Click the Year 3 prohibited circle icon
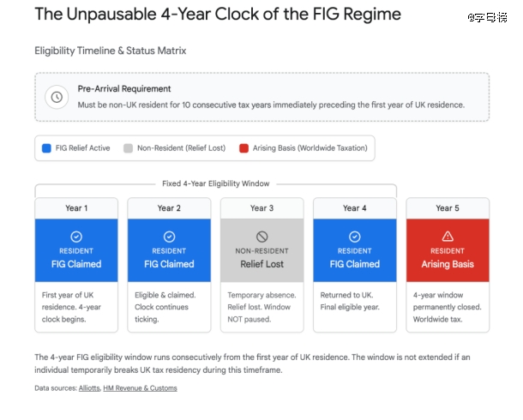523x420 pixels. (261, 236)
